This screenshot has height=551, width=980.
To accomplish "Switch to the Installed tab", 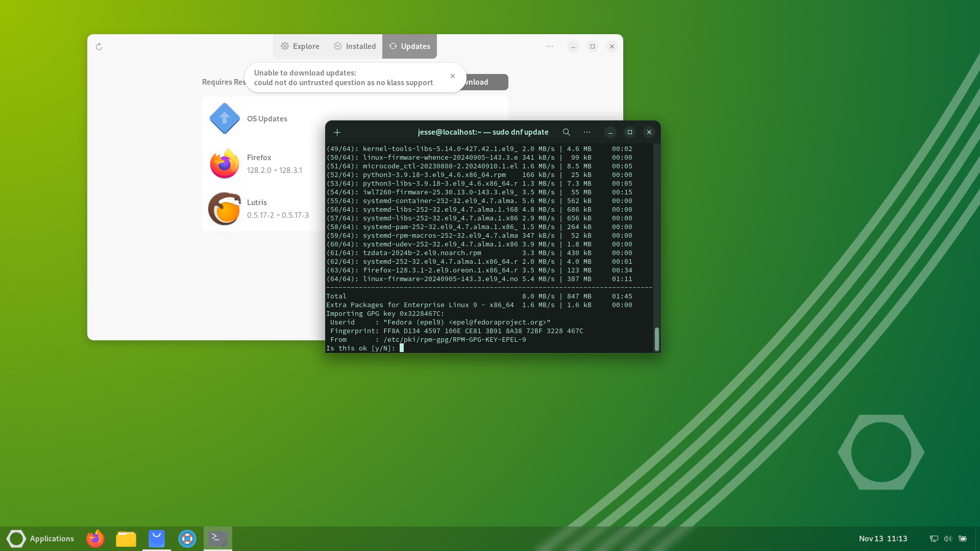I will coord(355,46).
